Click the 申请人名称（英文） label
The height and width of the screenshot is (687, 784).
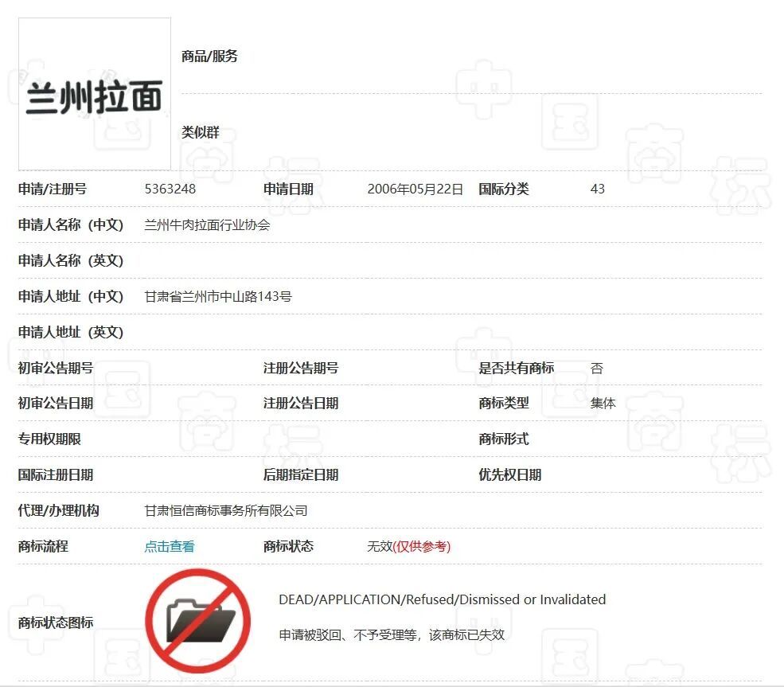pyautogui.click(x=71, y=260)
